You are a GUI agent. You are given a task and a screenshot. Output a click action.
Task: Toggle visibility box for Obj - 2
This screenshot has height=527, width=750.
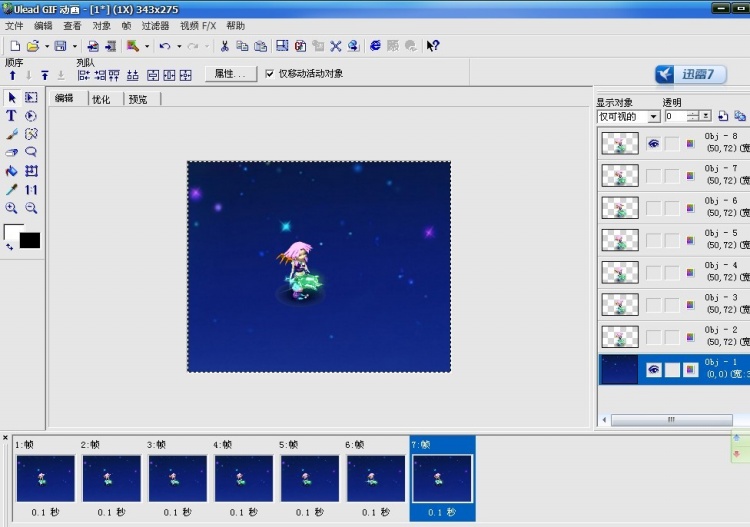point(653,337)
